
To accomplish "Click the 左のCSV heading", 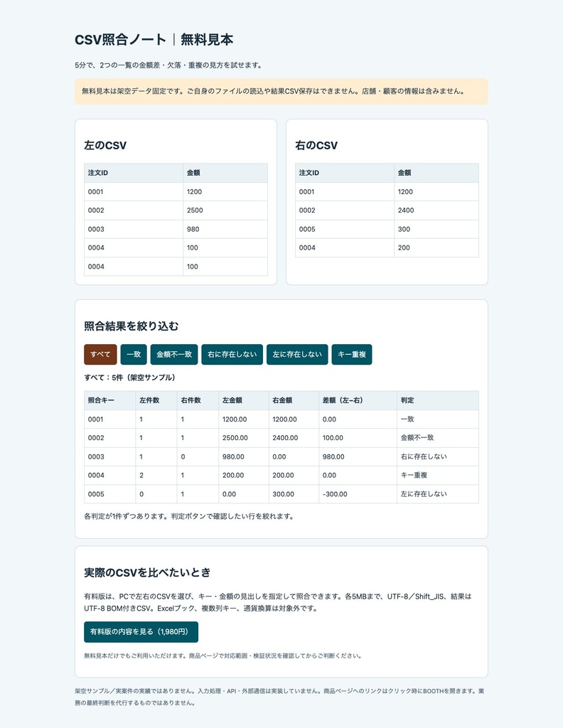I will 105,145.
